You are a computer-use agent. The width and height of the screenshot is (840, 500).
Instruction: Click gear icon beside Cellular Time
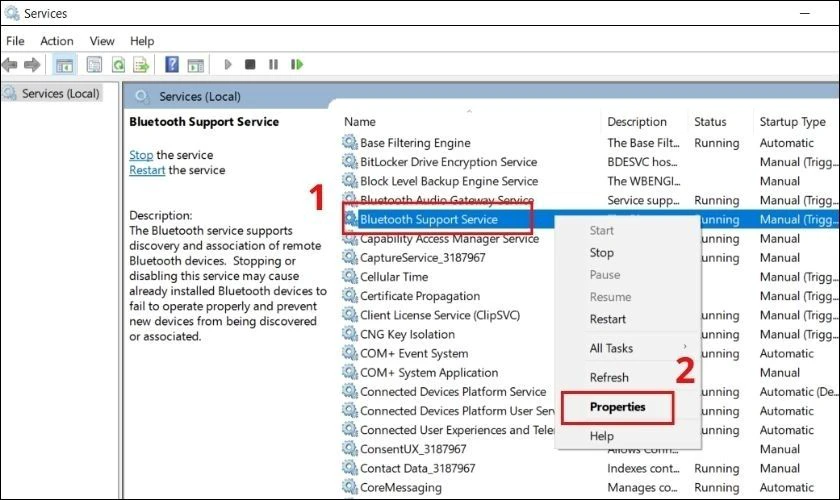point(350,277)
